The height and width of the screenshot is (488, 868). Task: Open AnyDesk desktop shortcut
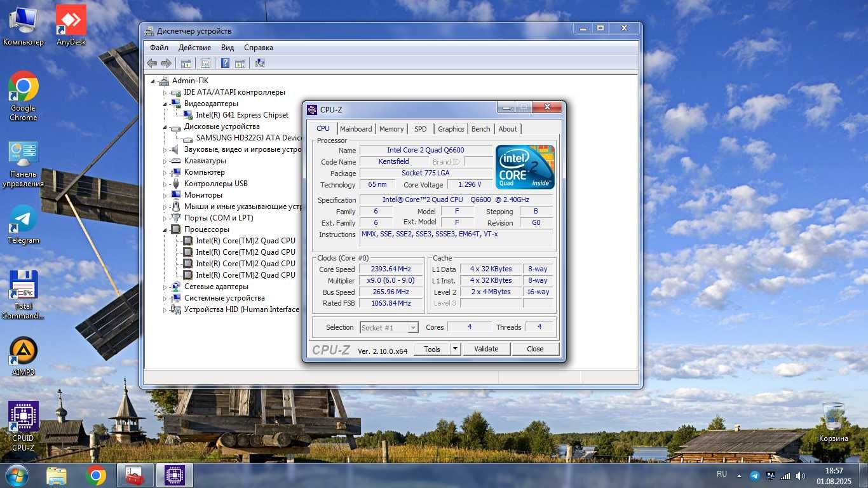(71, 27)
